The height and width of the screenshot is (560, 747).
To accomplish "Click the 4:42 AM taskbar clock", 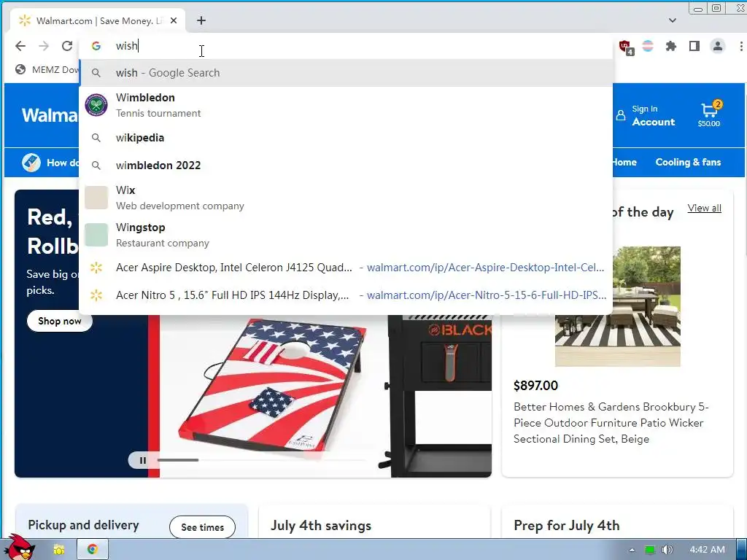I will click(x=707, y=550).
